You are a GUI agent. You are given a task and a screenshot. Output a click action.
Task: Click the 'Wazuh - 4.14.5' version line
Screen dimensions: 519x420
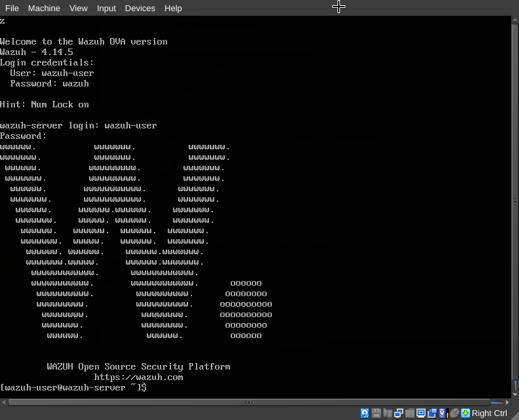coord(37,52)
